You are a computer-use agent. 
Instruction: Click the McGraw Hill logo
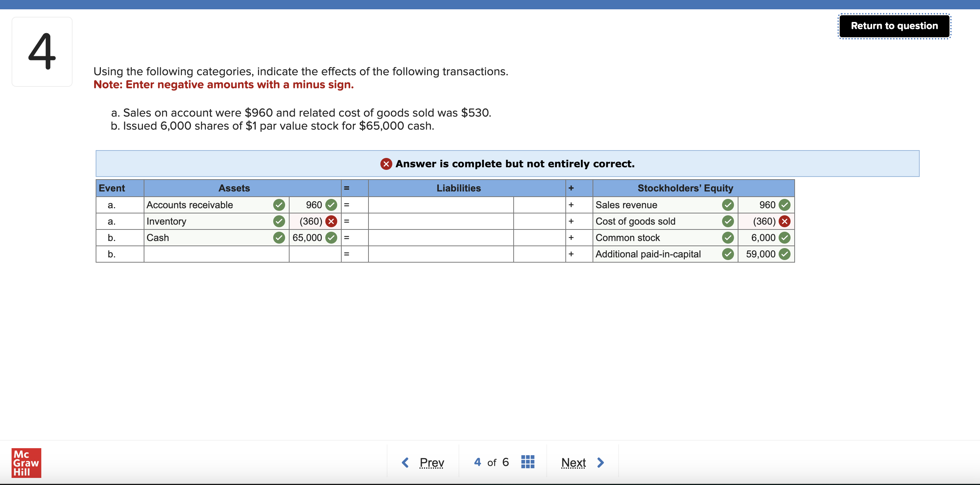point(26,463)
